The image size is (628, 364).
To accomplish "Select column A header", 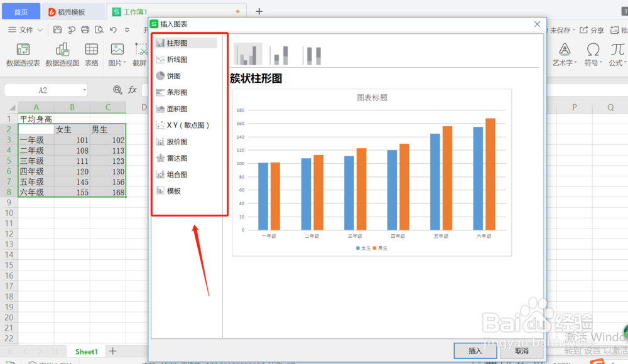I will point(36,107).
